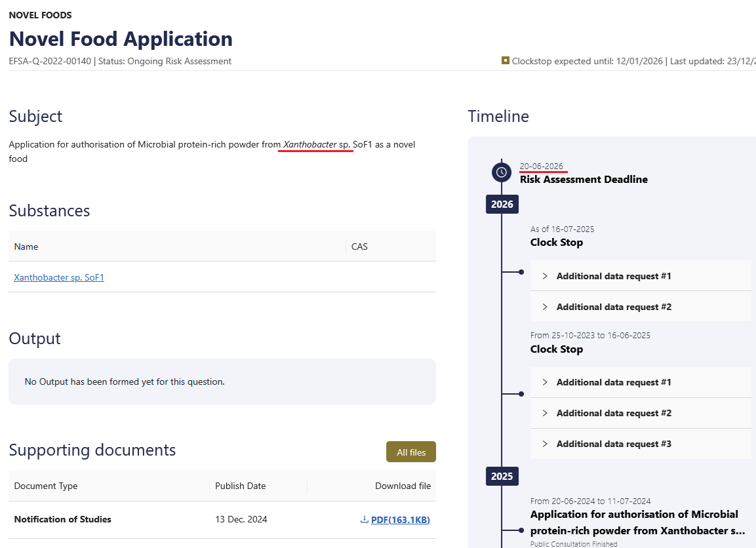Expand Additional data request #2 under 16-07-2025 Clock Stop
This screenshot has height=548, width=756.
click(x=614, y=307)
